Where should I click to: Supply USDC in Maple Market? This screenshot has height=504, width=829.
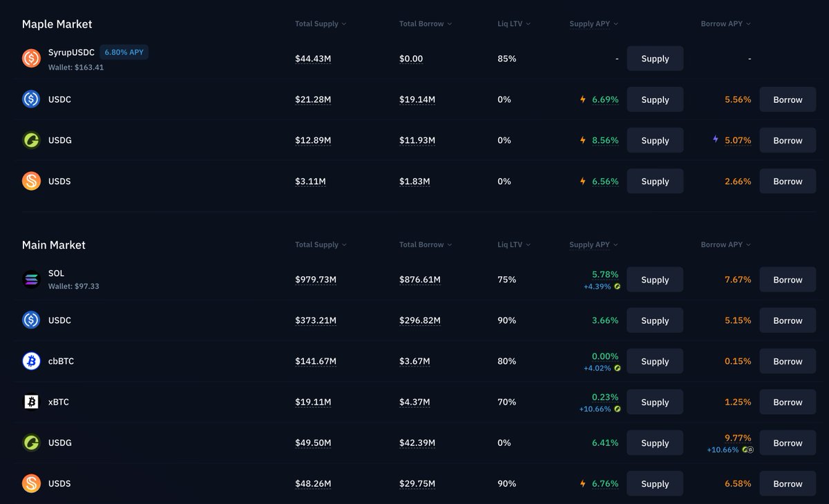655,99
